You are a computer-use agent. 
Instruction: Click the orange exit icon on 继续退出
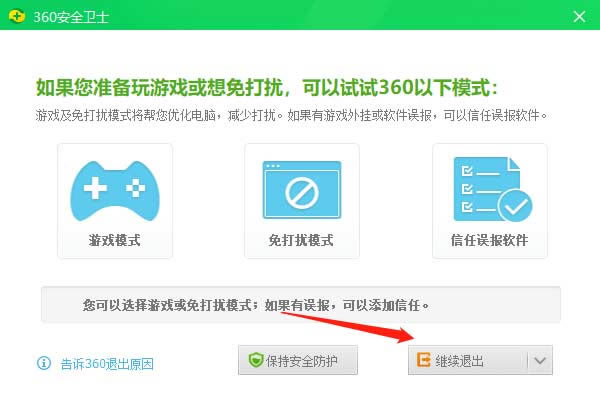(x=423, y=360)
